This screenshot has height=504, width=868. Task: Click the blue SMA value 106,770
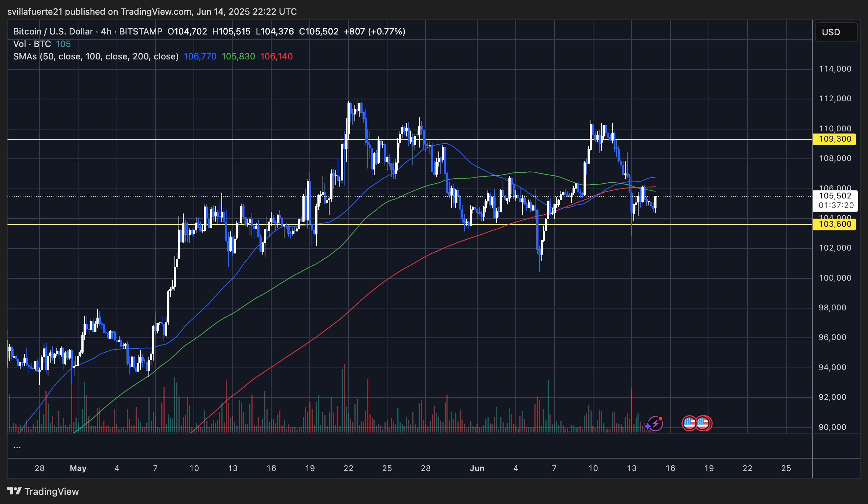[x=200, y=56]
